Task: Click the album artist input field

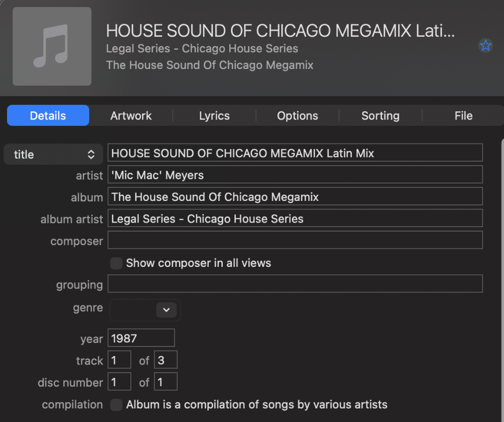Action: pyautogui.click(x=295, y=218)
